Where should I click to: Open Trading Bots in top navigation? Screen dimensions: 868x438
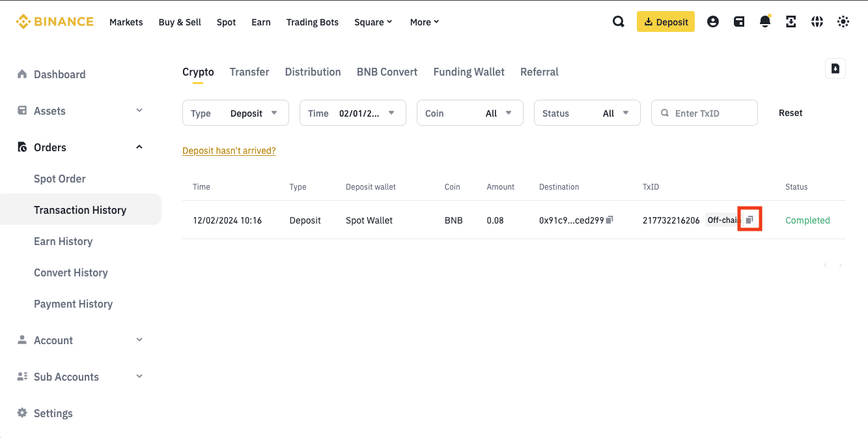point(313,22)
